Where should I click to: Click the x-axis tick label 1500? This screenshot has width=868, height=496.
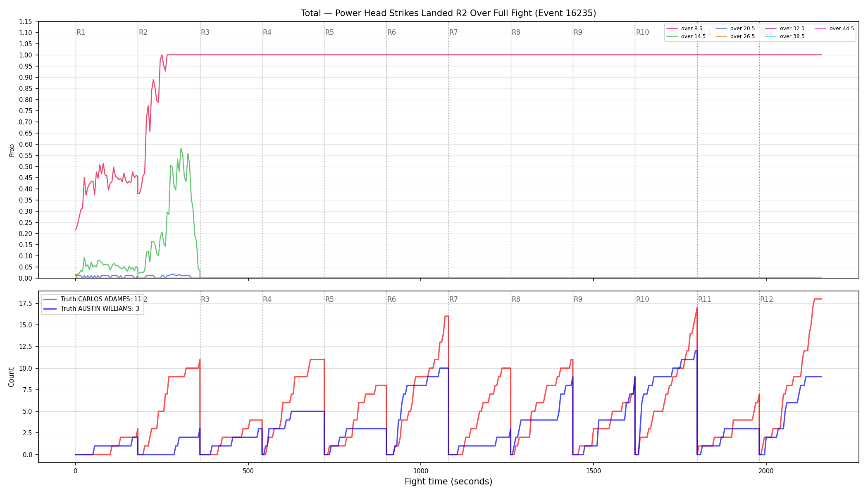coord(594,470)
